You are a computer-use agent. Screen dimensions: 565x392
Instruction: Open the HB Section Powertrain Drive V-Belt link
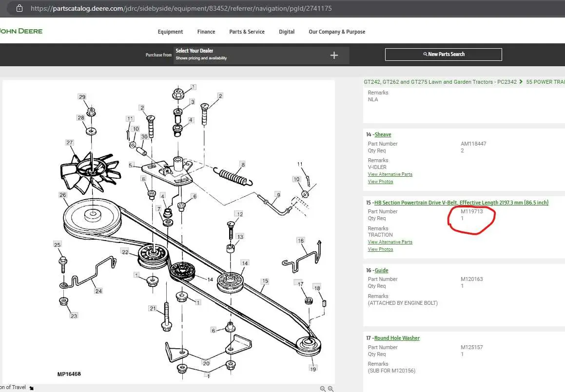(461, 202)
